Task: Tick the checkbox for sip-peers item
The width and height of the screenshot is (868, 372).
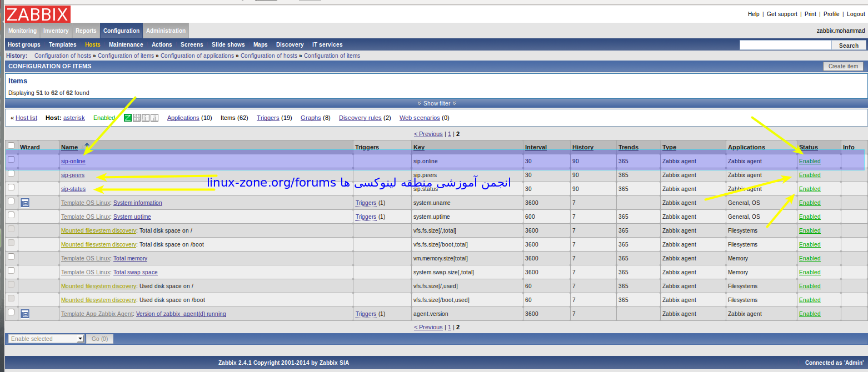Action: click(x=11, y=173)
